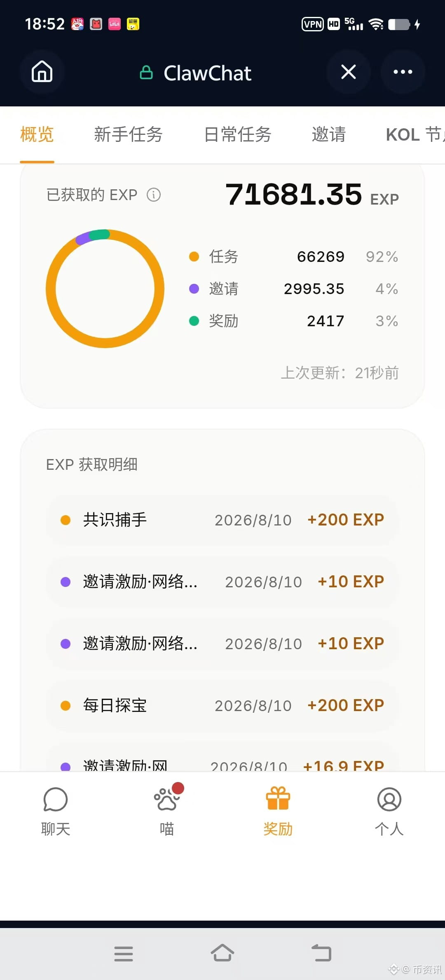Switch to the 邀请 tab
The height and width of the screenshot is (980, 445).
click(329, 134)
